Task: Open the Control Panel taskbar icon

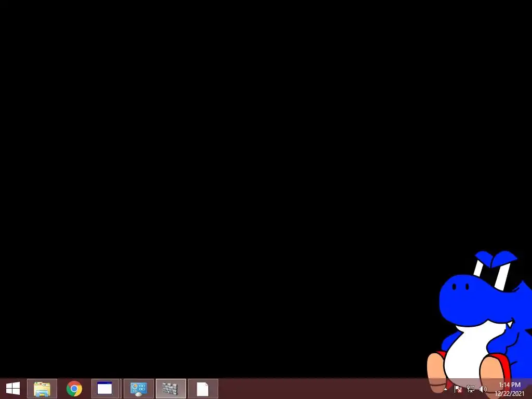Action: click(139, 389)
